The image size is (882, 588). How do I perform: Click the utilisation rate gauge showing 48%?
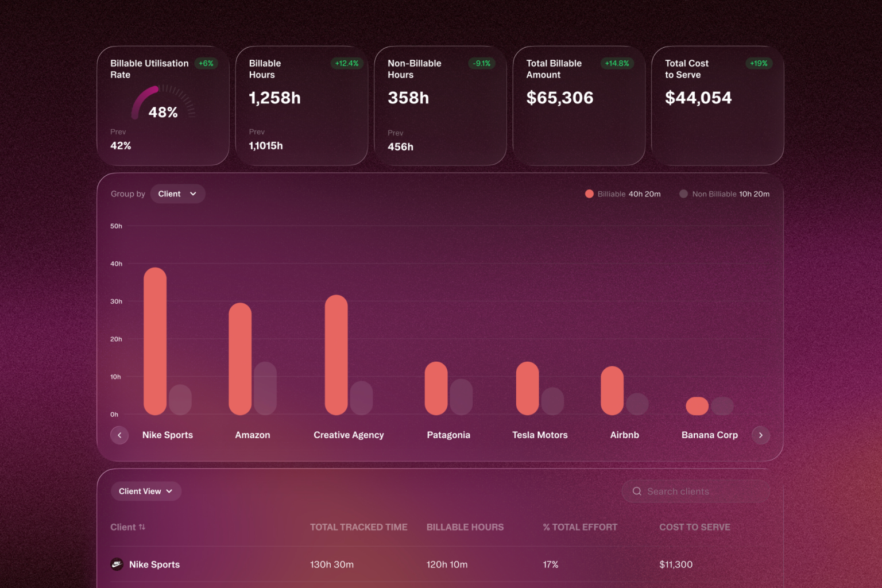pyautogui.click(x=163, y=103)
